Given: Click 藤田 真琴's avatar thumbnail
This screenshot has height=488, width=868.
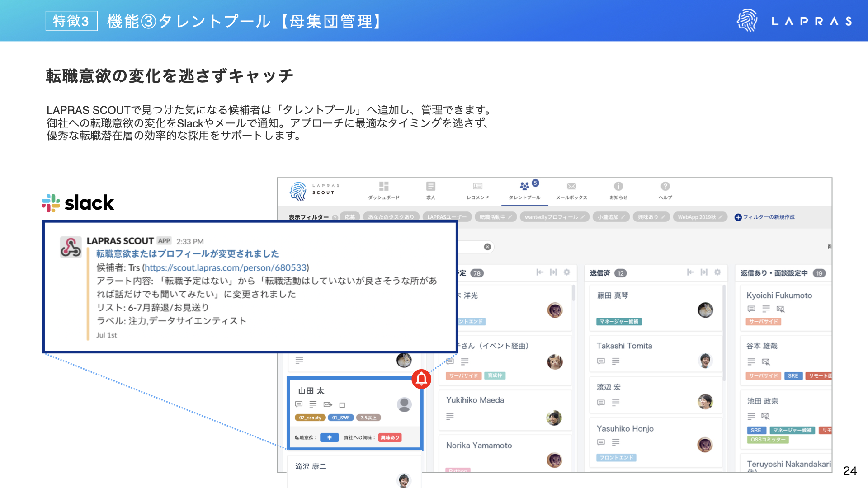Looking at the screenshot, I should (x=705, y=310).
